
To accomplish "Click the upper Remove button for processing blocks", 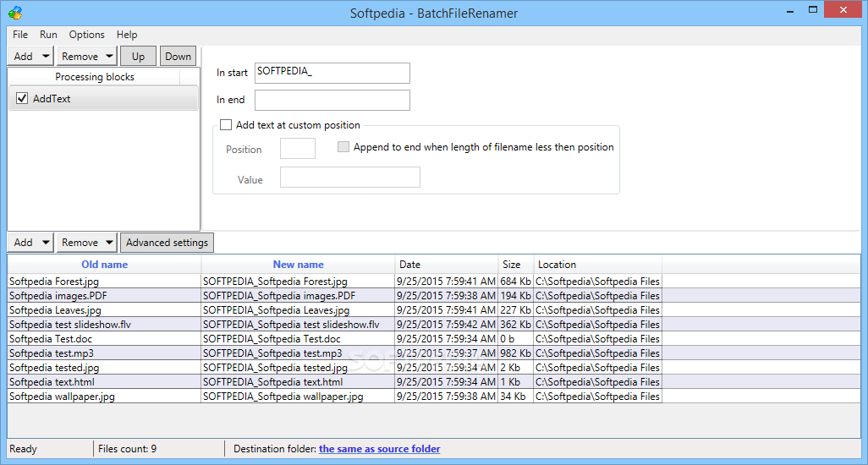I will 80,57.
